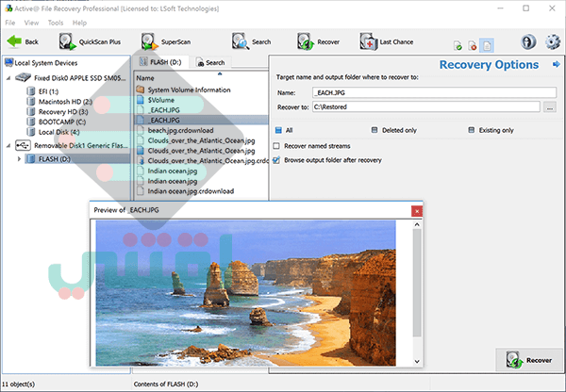Open the settings gear icon

tap(552, 41)
